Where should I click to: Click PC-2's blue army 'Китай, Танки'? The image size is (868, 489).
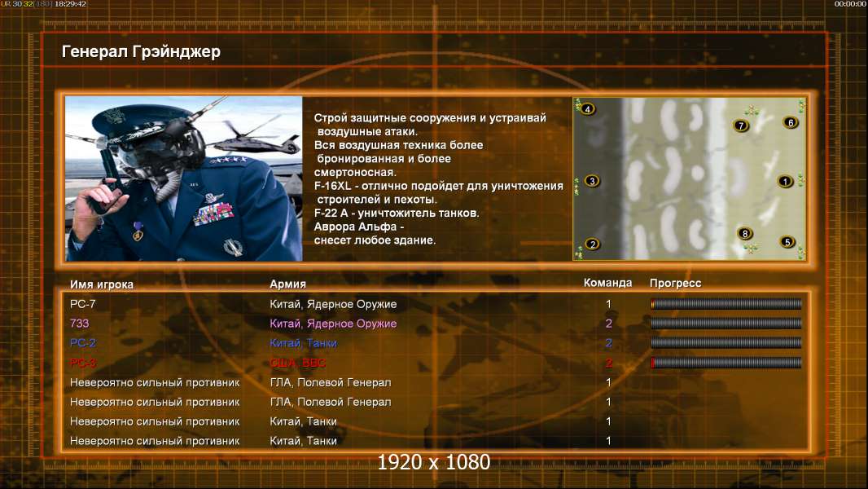click(x=304, y=343)
